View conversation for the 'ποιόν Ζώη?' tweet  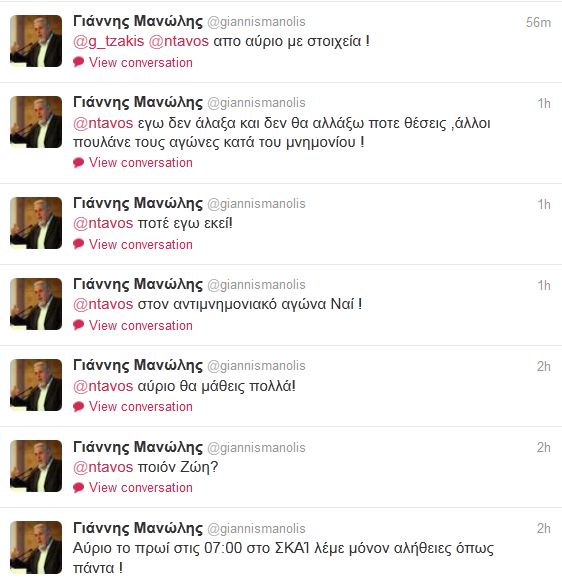point(140,488)
